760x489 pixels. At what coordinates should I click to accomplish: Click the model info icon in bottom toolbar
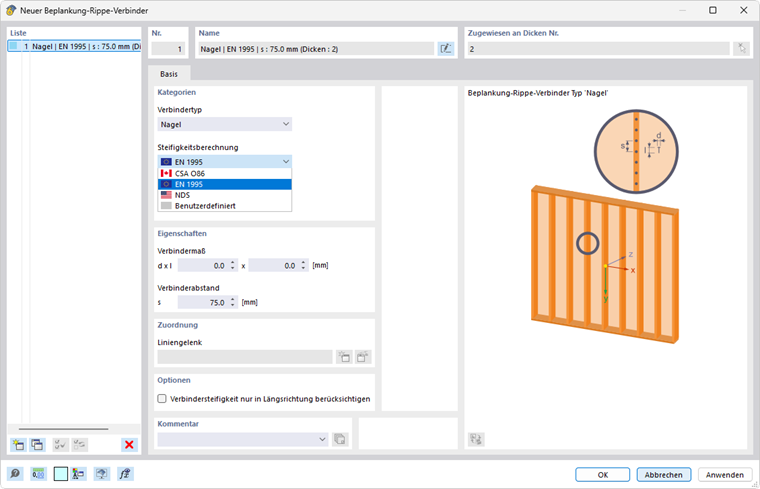(79, 473)
